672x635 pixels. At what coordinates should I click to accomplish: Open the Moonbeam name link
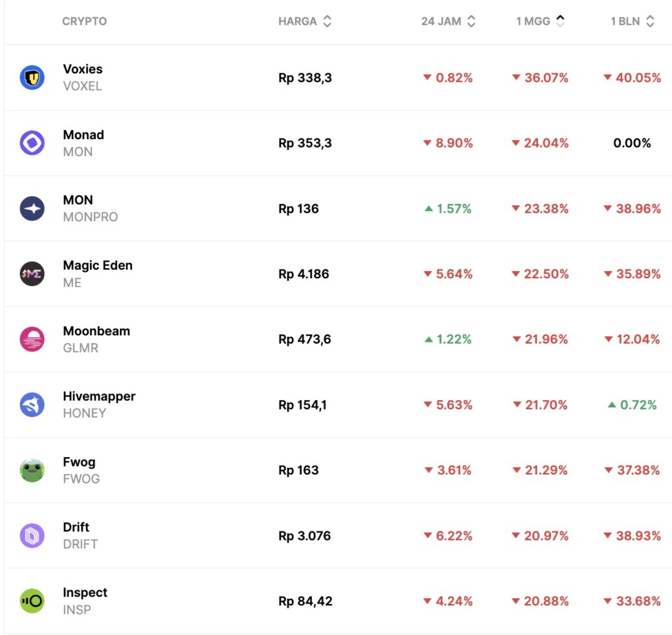(96, 331)
